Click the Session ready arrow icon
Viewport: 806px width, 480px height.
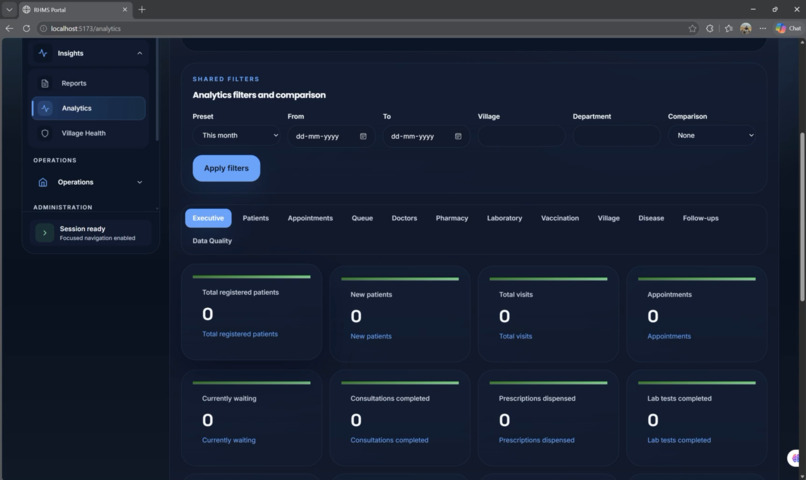click(45, 233)
